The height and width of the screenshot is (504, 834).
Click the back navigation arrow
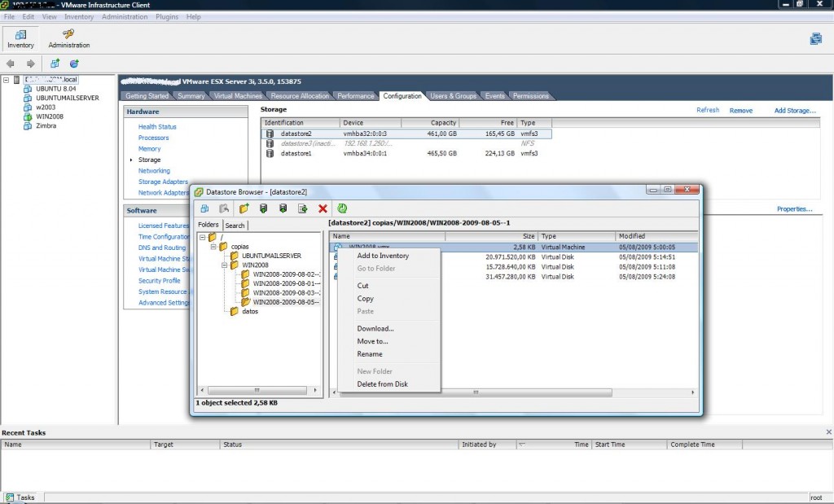(x=10, y=64)
